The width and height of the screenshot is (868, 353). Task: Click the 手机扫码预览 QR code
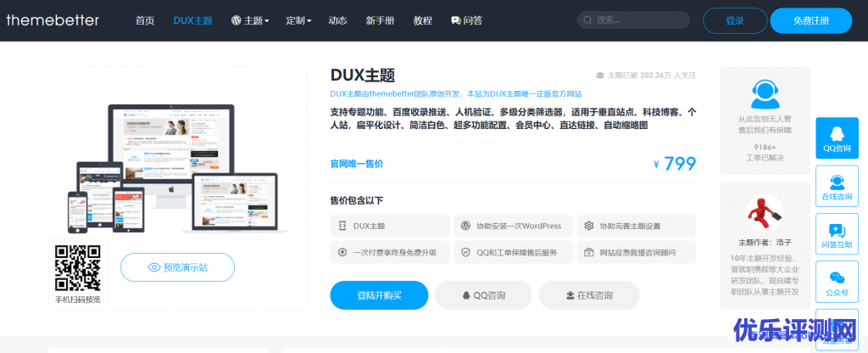77,268
